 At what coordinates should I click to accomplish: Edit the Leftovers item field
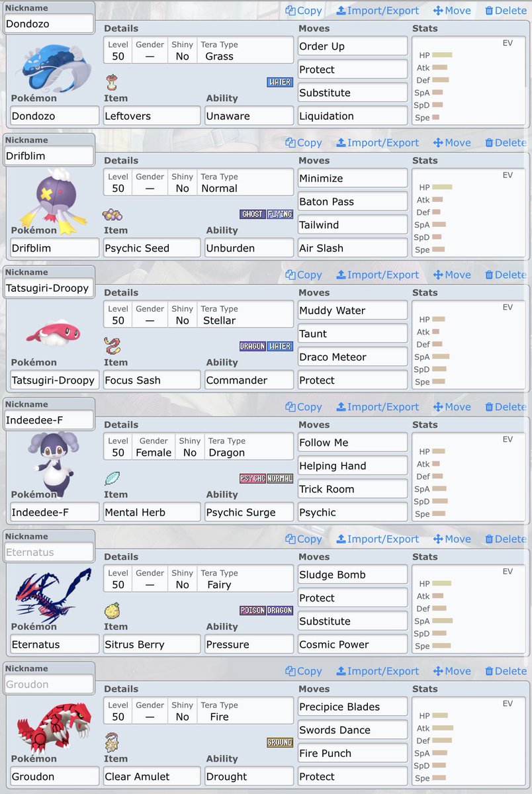[x=152, y=116]
